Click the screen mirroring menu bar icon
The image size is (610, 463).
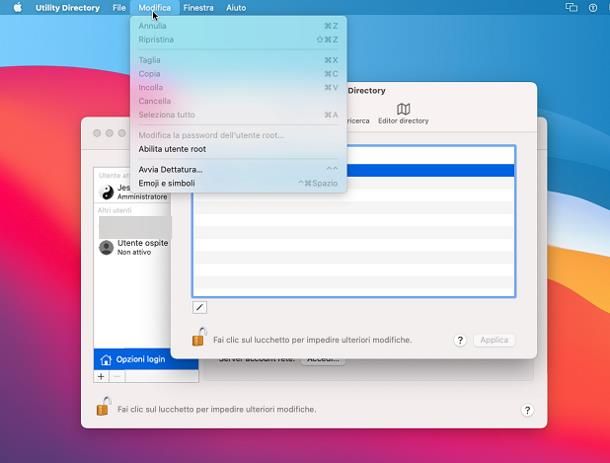(571, 7)
